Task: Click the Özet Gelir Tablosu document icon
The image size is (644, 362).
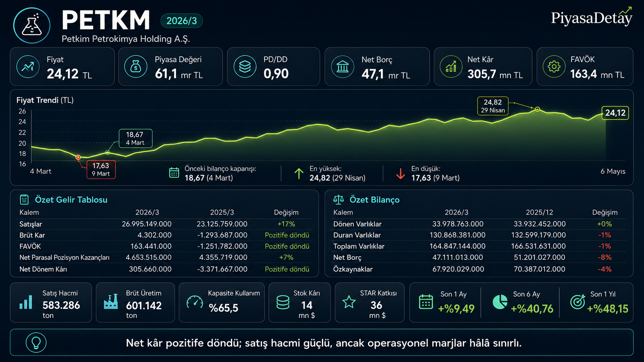Action: click(x=24, y=199)
